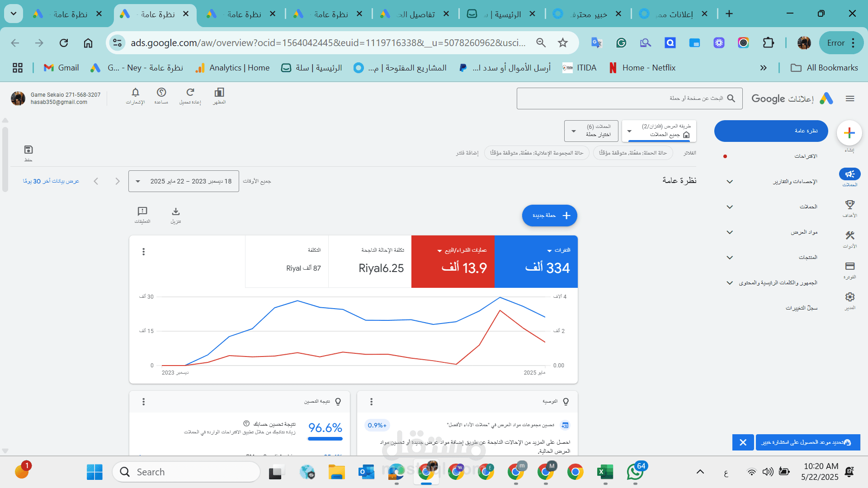Open the notifications bell icon
Screen dimensions: 868x488
click(135, 93)
